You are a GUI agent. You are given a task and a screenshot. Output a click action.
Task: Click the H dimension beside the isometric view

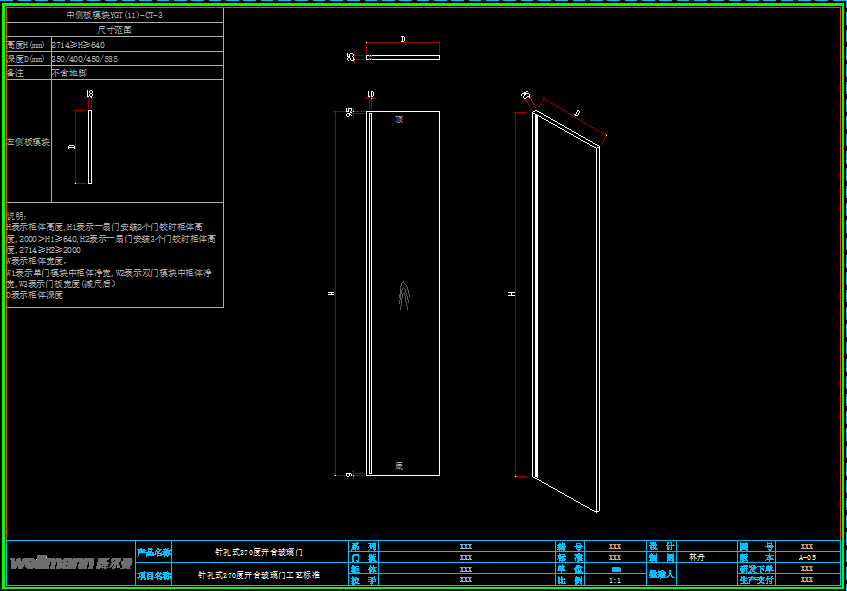click(511, 295)
